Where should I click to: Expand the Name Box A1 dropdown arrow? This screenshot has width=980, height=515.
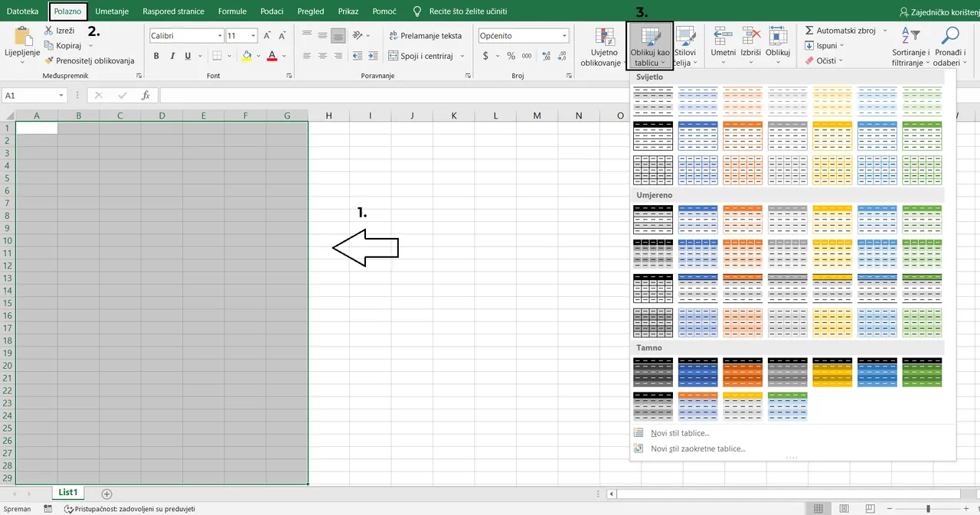click(61, 96)
